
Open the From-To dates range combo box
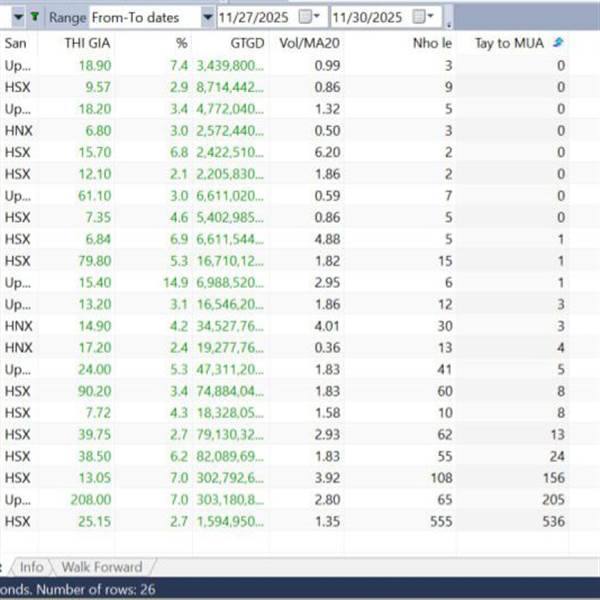point(152,17)
